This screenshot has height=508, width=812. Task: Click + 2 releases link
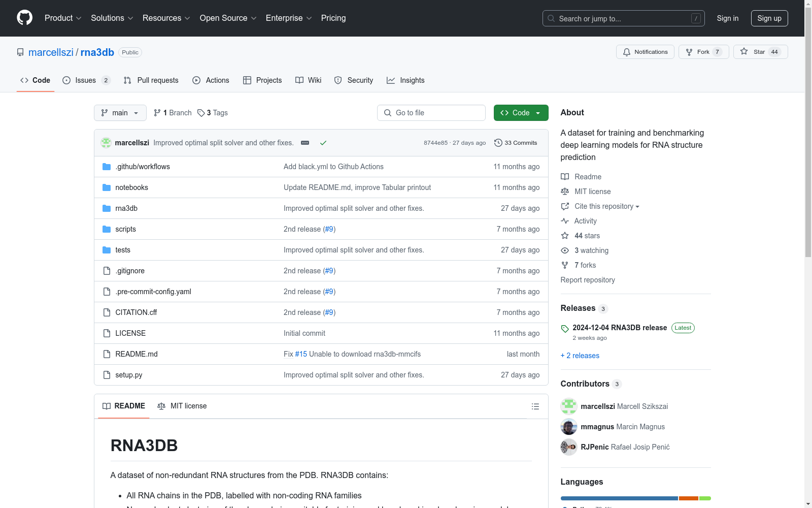click(580, 356)
